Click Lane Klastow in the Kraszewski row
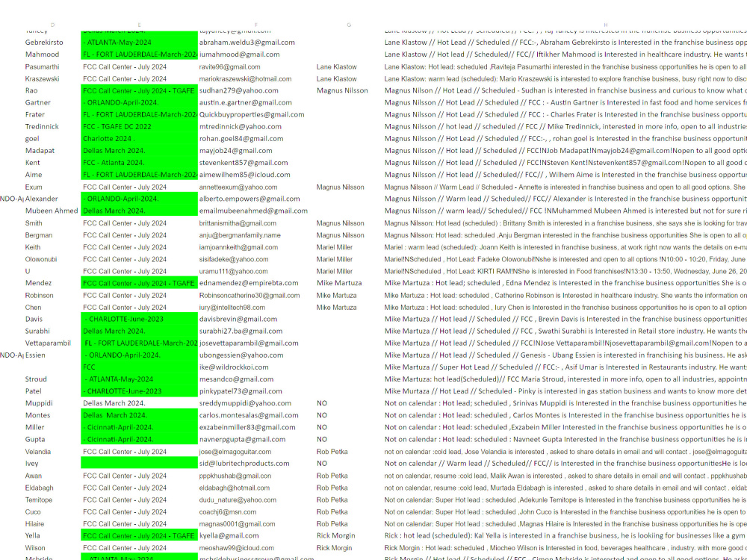The height and width of the screenshot is (560, 747). click(336, 78)
